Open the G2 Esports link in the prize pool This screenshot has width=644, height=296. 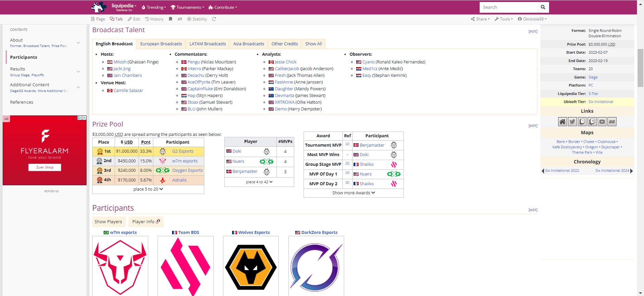pos(182,151)
